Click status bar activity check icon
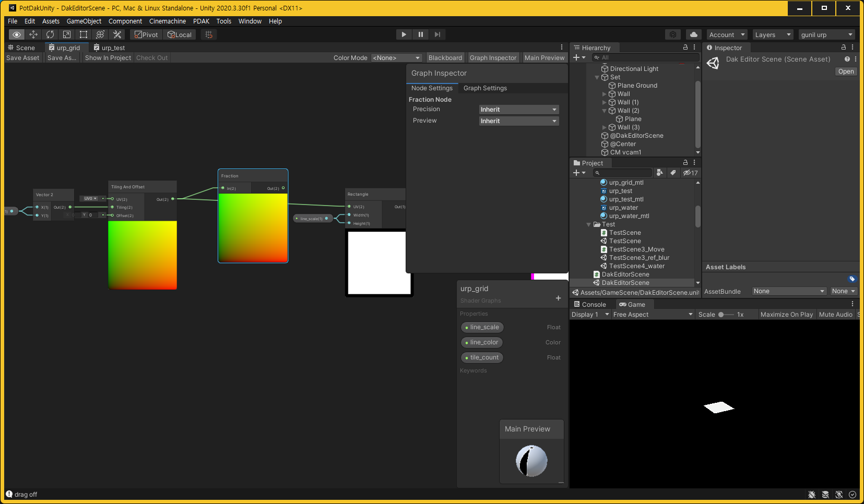 [x=853, y=495]
